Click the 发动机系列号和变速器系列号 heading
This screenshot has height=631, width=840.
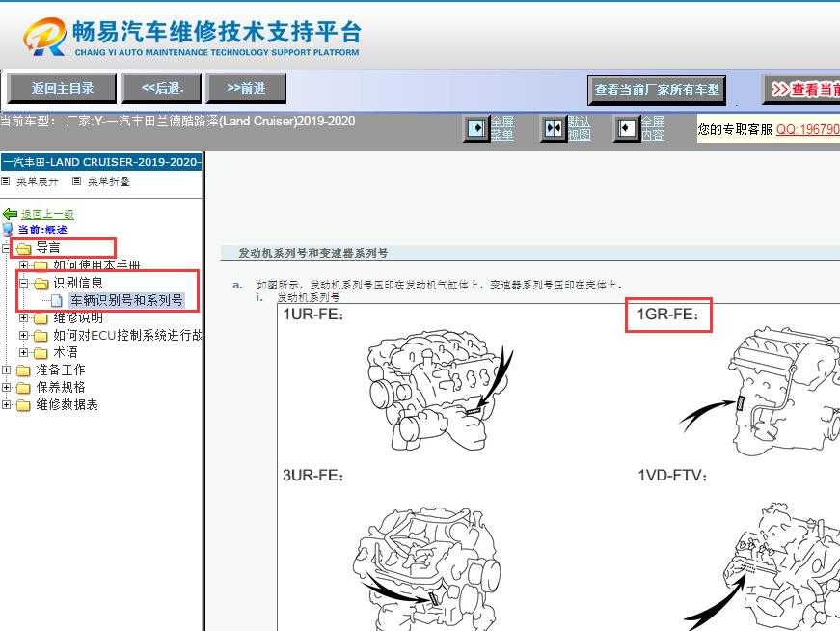[313, 253]
